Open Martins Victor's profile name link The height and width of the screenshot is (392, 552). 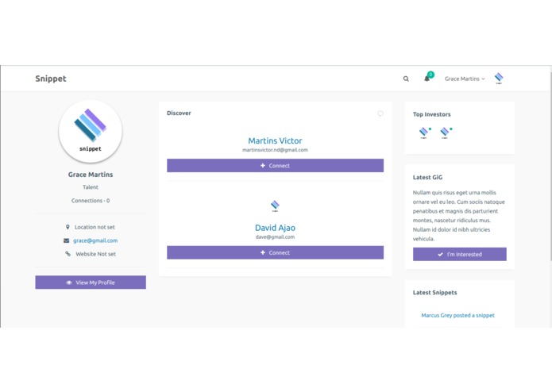tap(275, 140)
